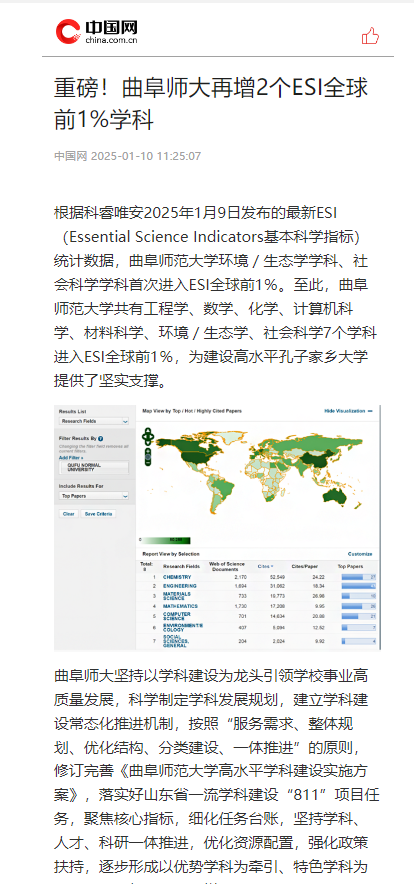Click 'Save Criteria' in the ESI screenshot
414x884 pixels.
(99, 514)
